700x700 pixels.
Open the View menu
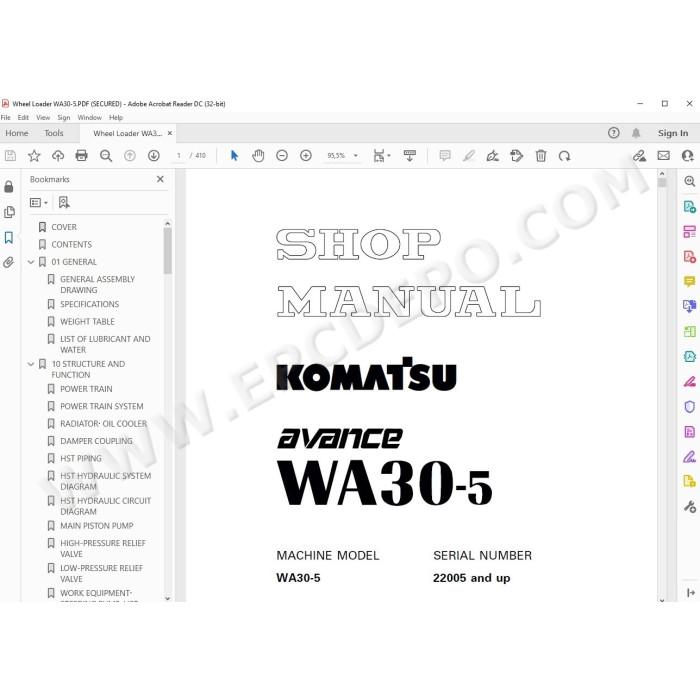pos(43,117)
